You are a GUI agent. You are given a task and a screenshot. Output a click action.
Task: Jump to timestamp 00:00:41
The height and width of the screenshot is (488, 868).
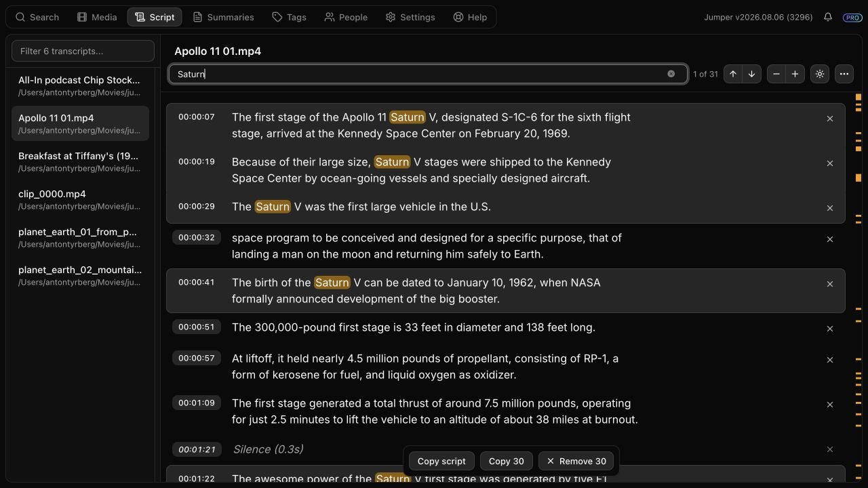(x=197, y=282)
